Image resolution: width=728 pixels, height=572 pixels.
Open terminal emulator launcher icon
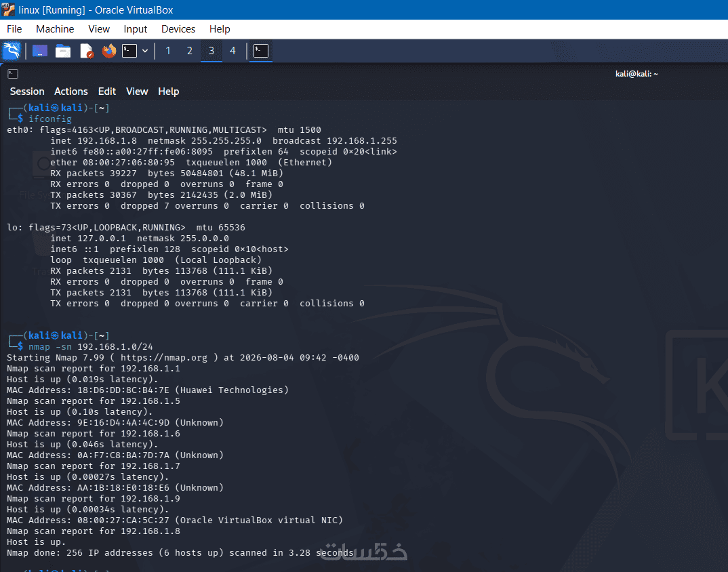129,51
